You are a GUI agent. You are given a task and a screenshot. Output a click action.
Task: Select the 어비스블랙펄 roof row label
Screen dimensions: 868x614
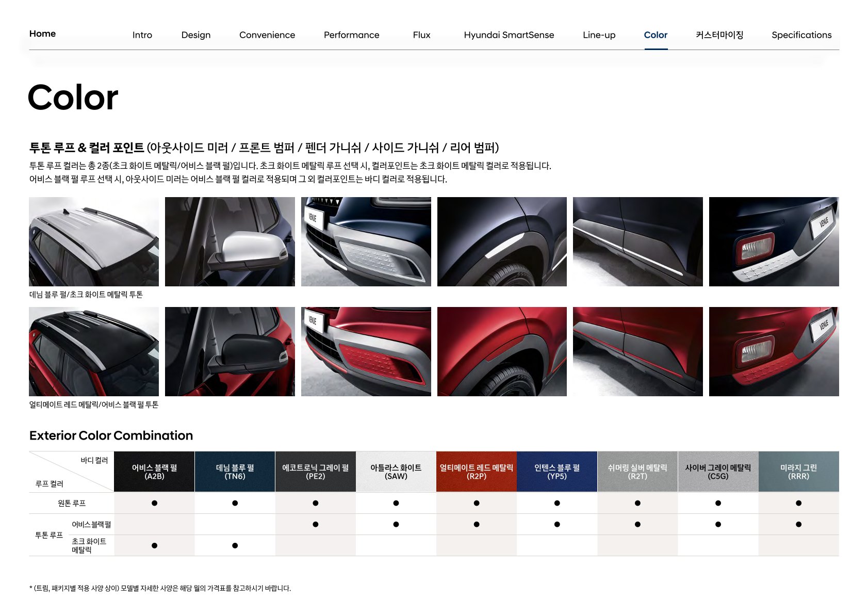(91, 524)
